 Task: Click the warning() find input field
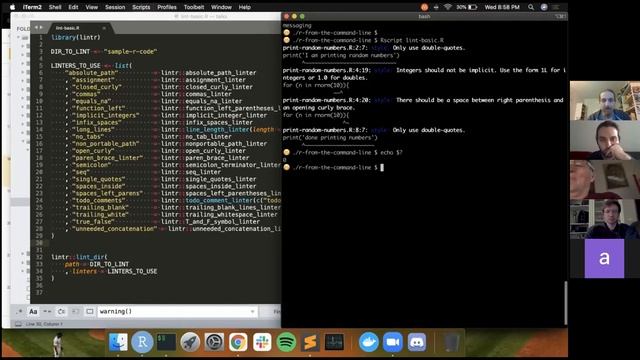(x=177, y=311)
